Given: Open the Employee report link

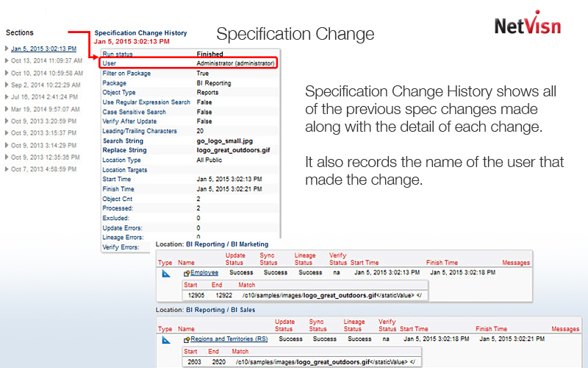Looking at the screenshot, I should click(x=204, y=272).
